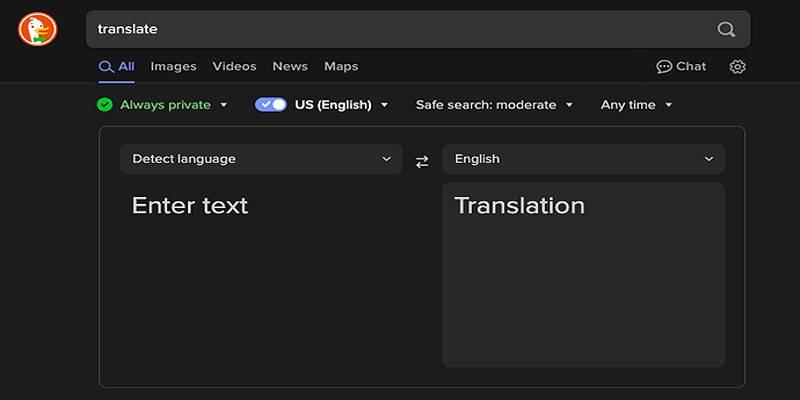This screenshot has height=400, width=800.
Task: Click the green Always private checkmark
Action: [105, 105]
